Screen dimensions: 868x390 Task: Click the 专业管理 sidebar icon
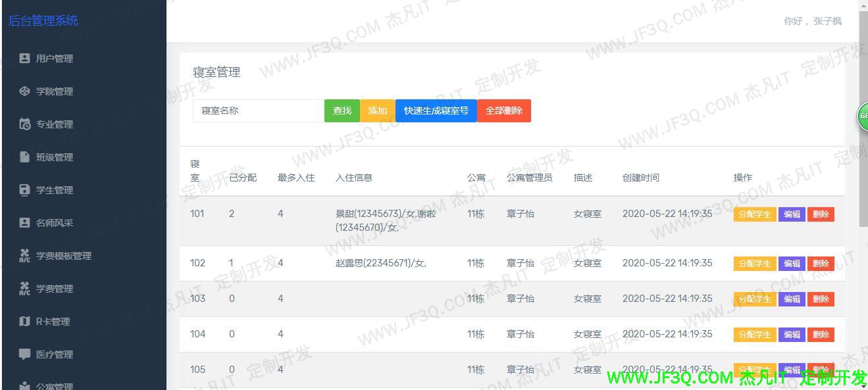point(24,124)
